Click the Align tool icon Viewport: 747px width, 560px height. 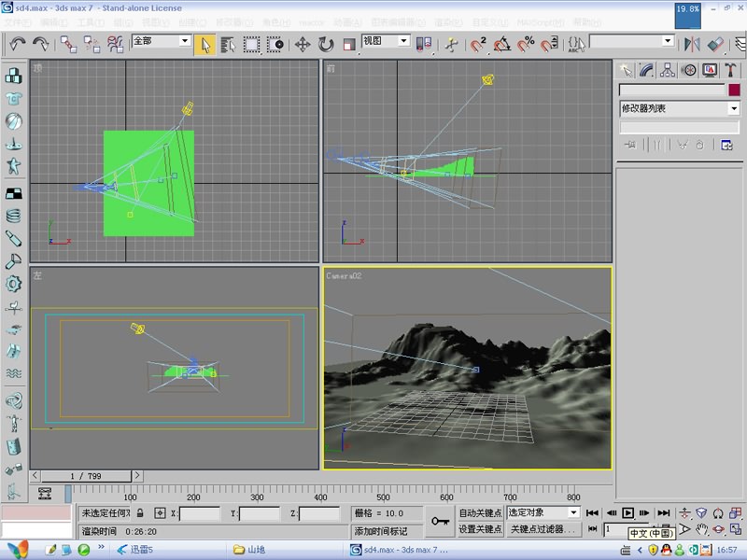[x=715, y=45]
